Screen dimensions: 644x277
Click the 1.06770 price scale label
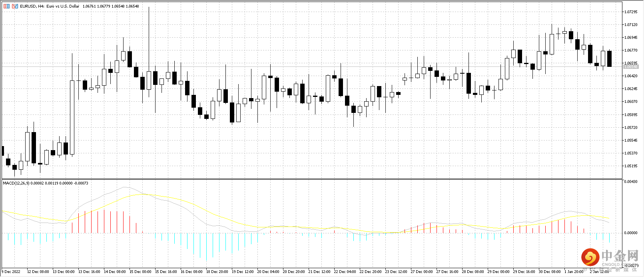[631, 50]
